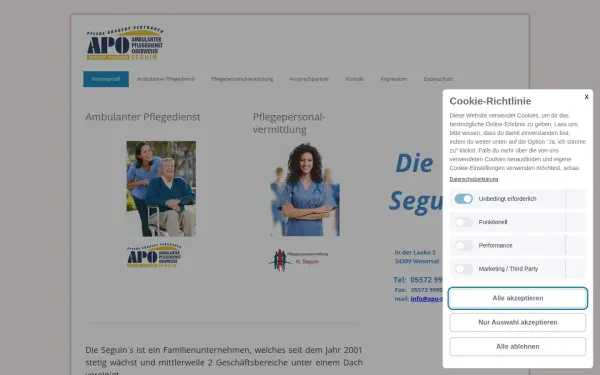600x375 pixels.
Task: Click the Fax: 05572 number line
Action: point(419,290)
